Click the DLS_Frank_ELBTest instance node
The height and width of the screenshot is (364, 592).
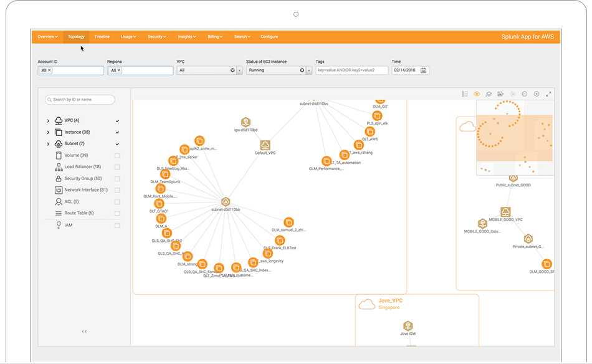[280, 240]
